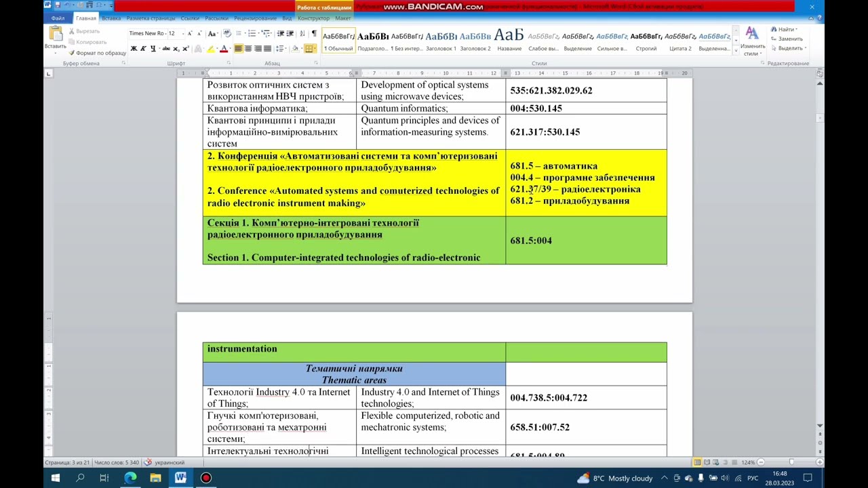Open Microsoft Edge from the taskbar
Image resolution: width=868 pixels, height=488 pixels.
(130, 478)
